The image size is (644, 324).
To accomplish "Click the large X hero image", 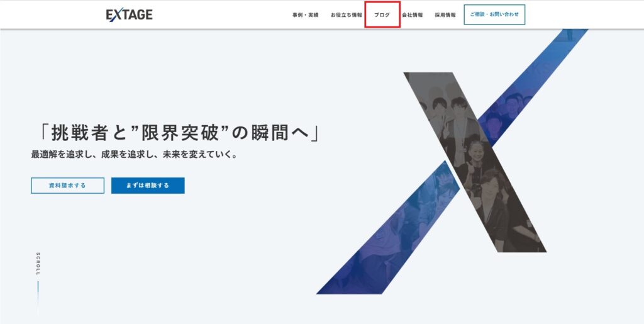I will tap(452, 162).
